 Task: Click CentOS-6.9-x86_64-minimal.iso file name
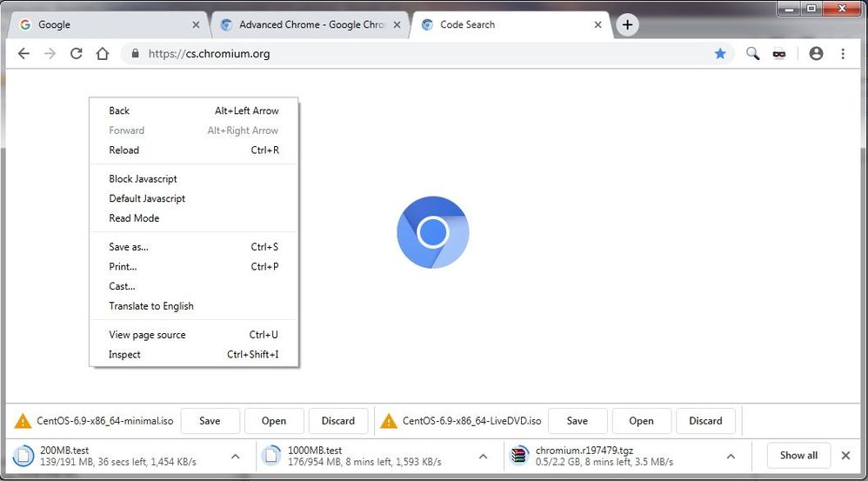(x=105, y=421)
